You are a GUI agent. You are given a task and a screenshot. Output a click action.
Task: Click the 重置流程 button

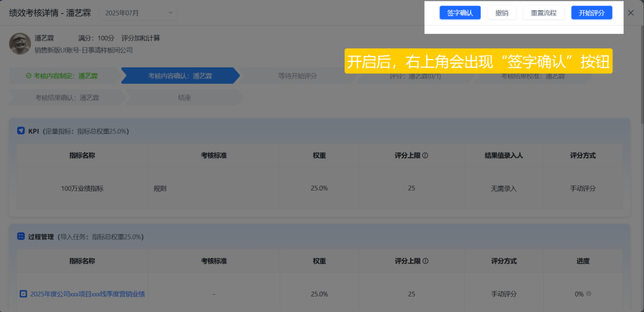pos(543,13)
